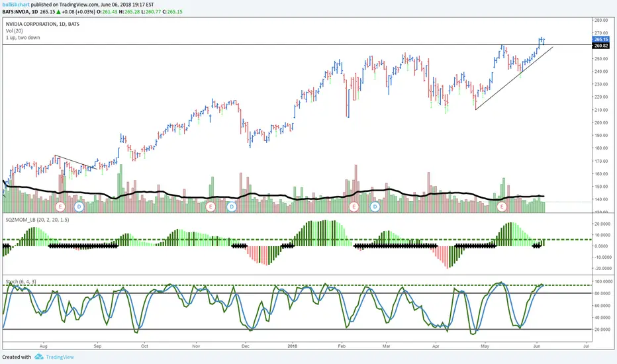Click the May 2018 earnings E marker
The height and width of the screenshot is (364, 617).
[502, 206]
